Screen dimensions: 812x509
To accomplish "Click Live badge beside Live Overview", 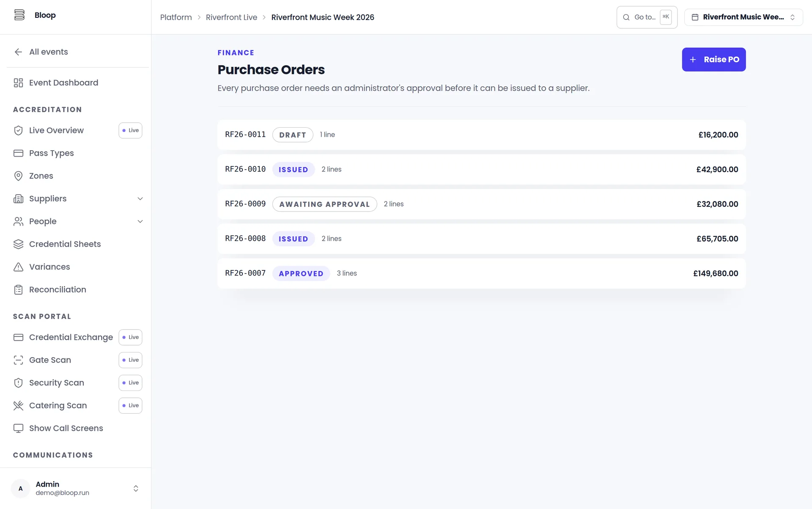I will [x=130, y=130].
